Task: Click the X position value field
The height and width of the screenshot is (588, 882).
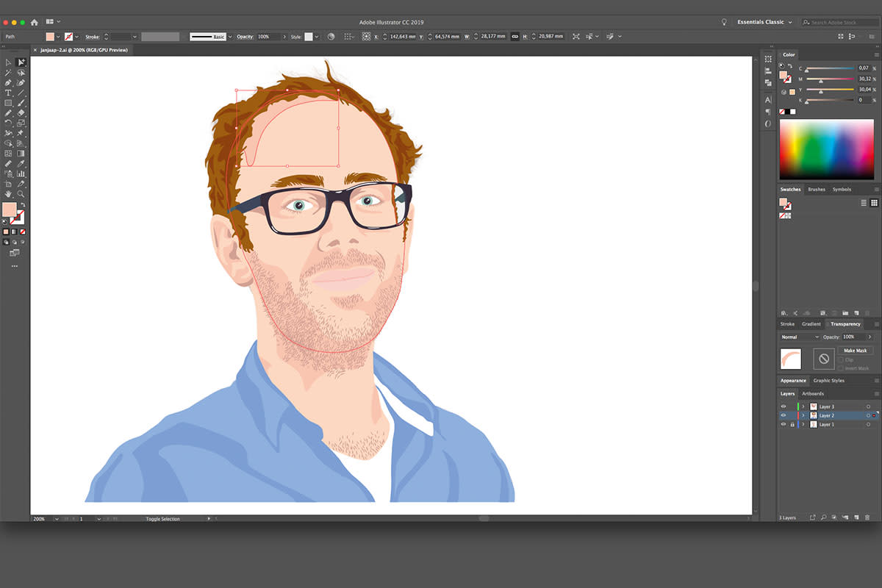Action: tap(401, 36)
